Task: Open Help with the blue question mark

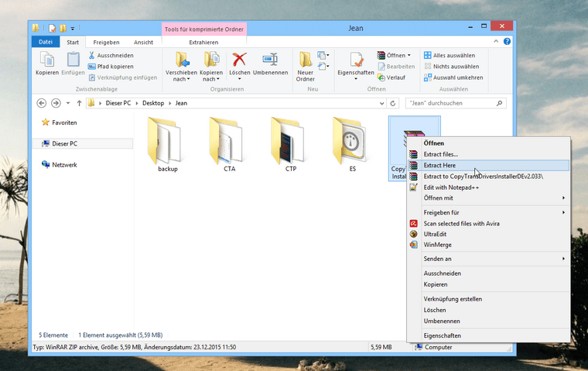Action: pyautogui.click(x=507, y=41)
